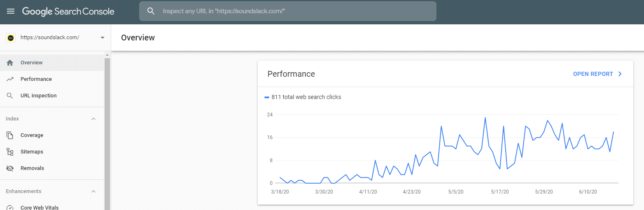Click the Overview home icon
This screenshot has width=644, height=210.
pyautogui.click(x=10, y=63)
